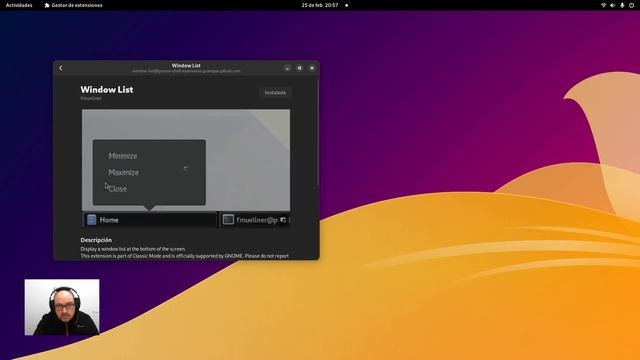The image size is (640, 360).
Task: Click the window scrollbar handle
Action: 318,133
